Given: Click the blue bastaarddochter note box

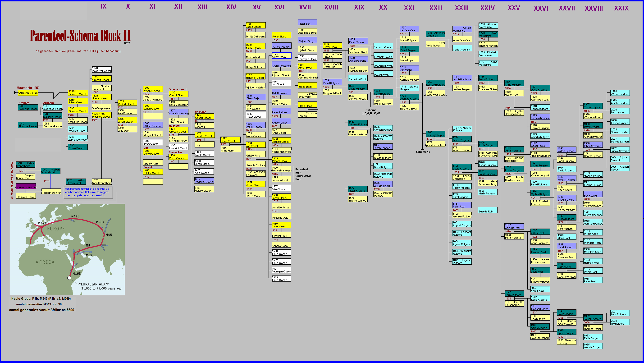Looking at the screenshot, I should 88,192.
